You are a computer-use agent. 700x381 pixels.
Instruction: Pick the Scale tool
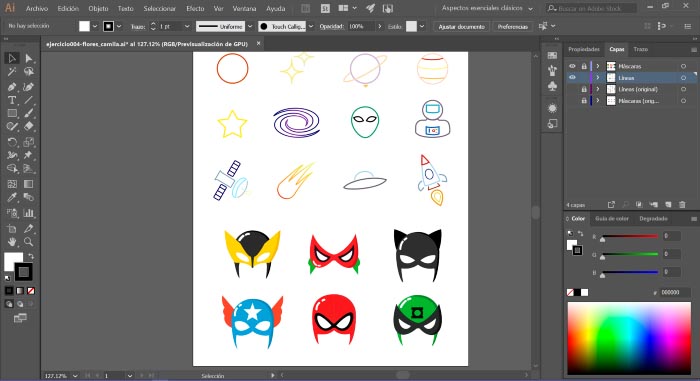pos(29,142)
